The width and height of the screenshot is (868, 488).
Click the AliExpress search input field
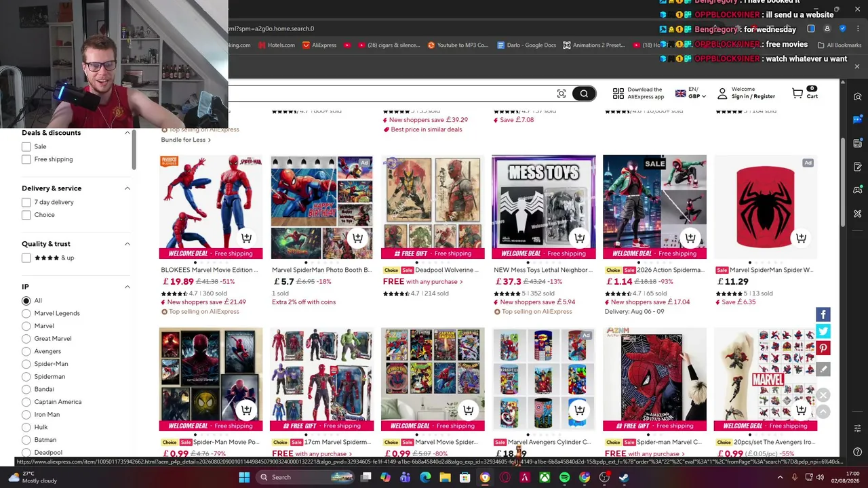point(390,94)
